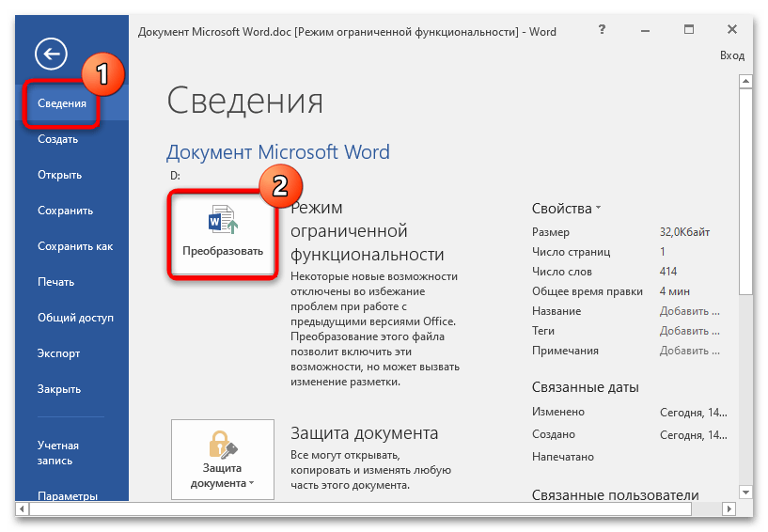The width and height of the screenshot is (768, 532).
Task: Click the Защита документа heading text
Action: [365, 433]
